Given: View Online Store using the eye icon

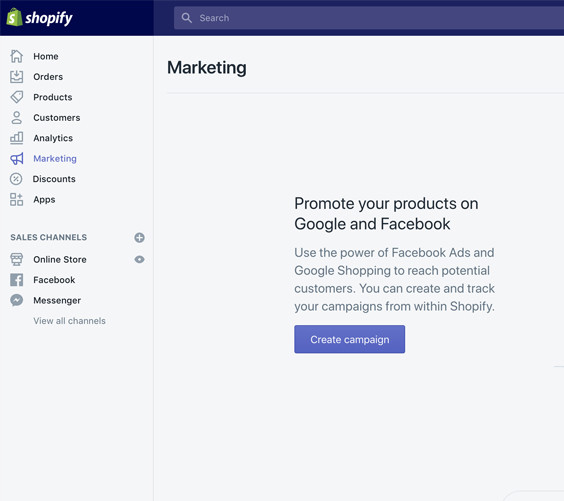Looking at the screenshot, I should 140,259.
